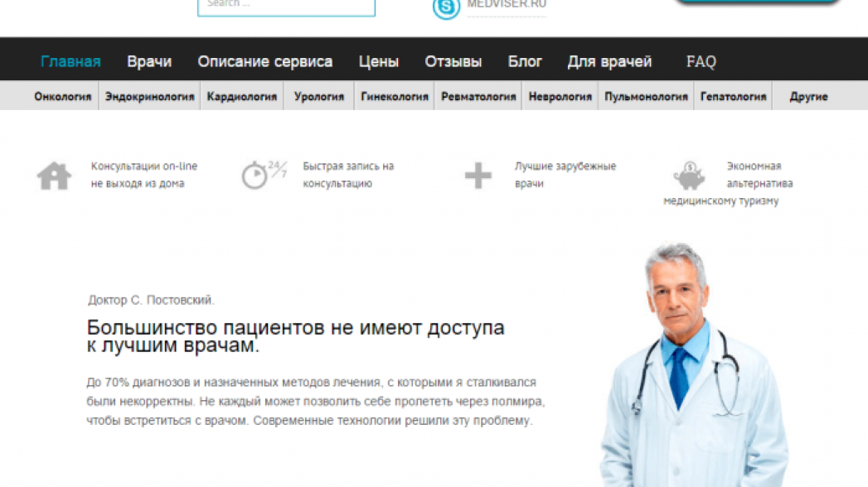Click the piggy bank icon
Screen dimensions: 868x487
pos(689,175)
